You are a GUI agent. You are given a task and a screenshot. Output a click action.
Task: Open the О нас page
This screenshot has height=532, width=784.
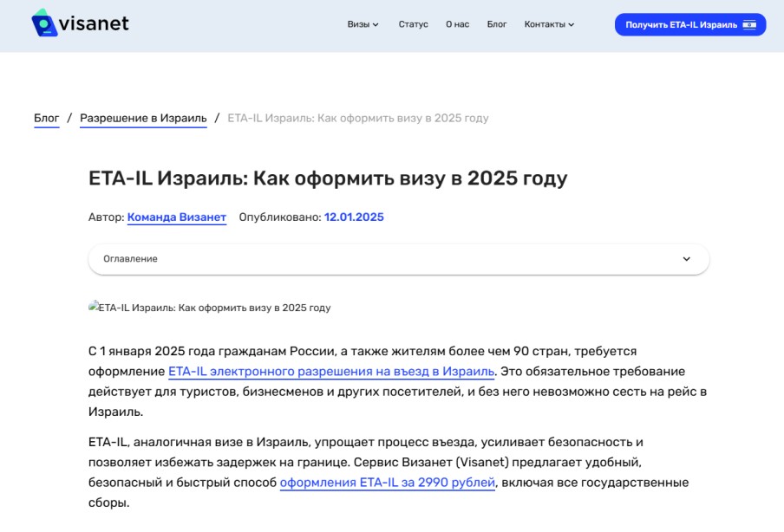point(458,24)
